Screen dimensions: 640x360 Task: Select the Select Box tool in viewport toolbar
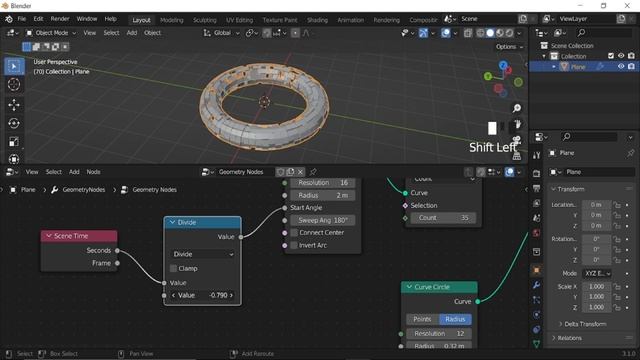tap(14, 66)
